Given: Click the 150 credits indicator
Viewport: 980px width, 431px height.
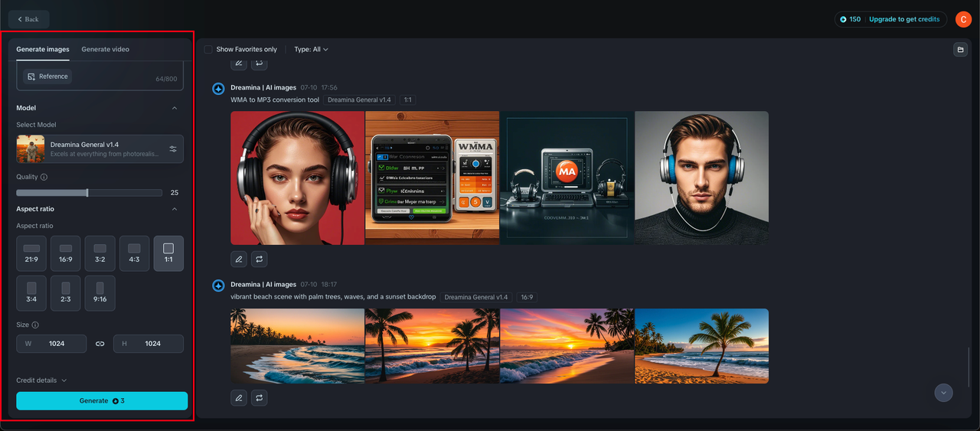Looking at the screenshot, I should pyautogui.click(x=851, y=19).
